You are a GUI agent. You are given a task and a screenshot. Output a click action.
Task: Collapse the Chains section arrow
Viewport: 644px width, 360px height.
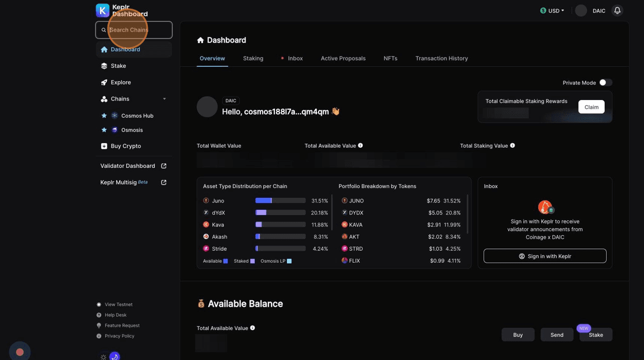coord(164,99)
